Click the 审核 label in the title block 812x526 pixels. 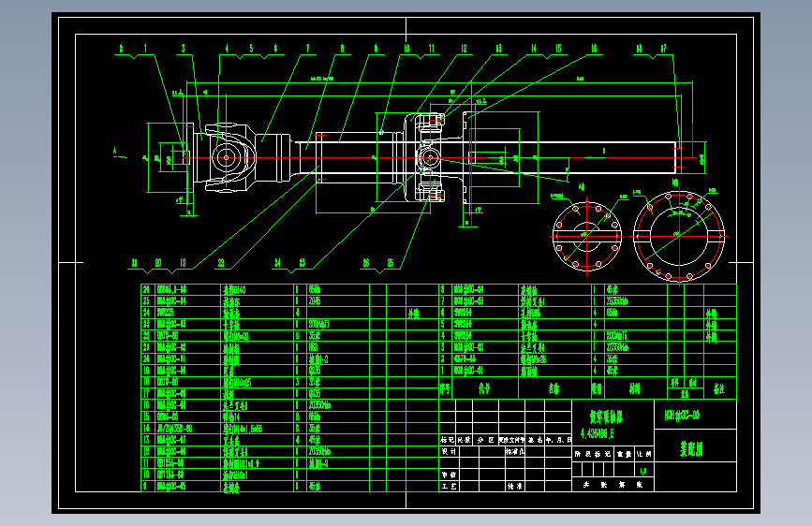click(449, 475)
